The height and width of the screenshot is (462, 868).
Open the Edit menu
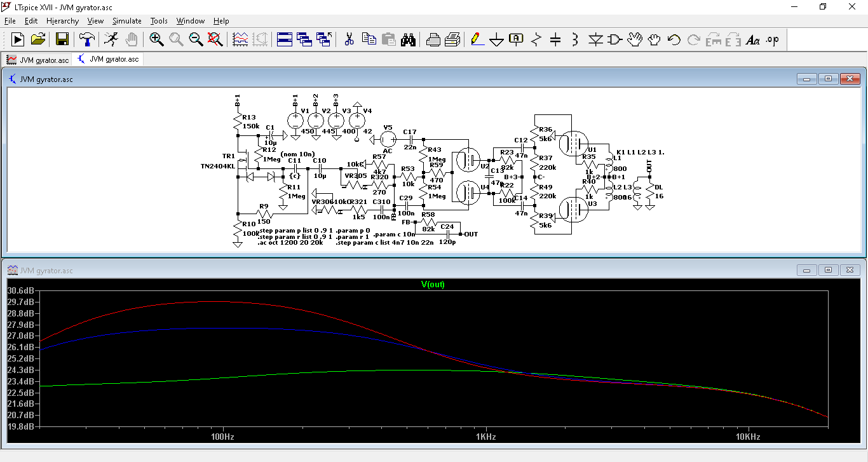tap(31, 21)
